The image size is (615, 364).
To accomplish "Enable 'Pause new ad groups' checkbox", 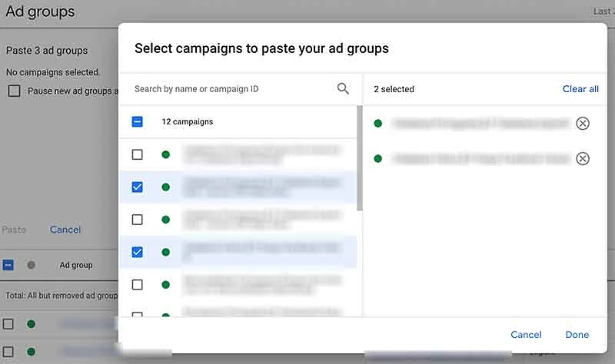I will (14, 91).
